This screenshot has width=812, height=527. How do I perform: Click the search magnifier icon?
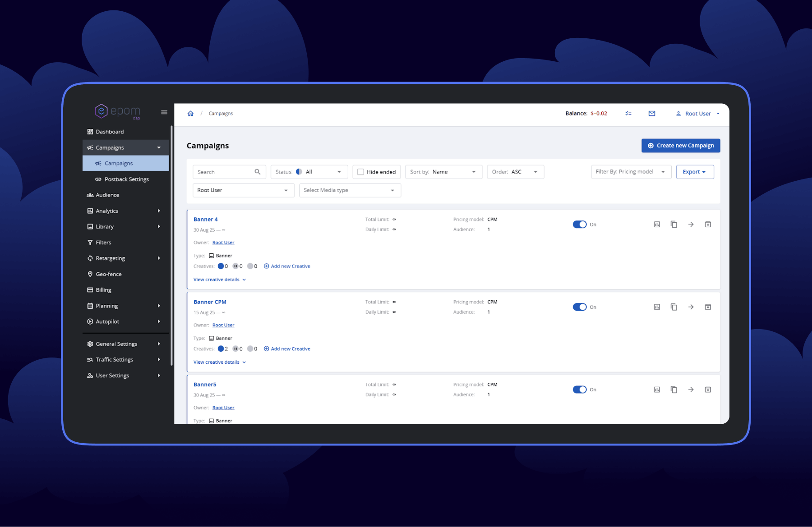[258, 172]
